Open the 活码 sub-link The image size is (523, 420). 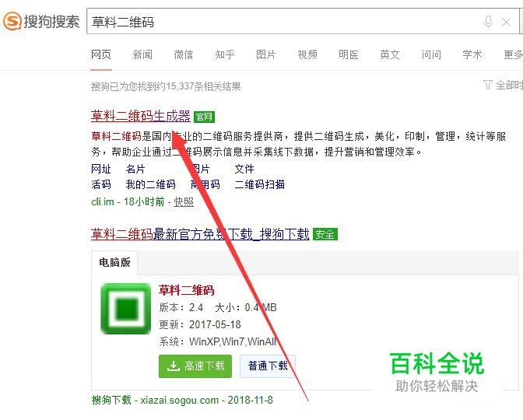[x=101, y=184]
